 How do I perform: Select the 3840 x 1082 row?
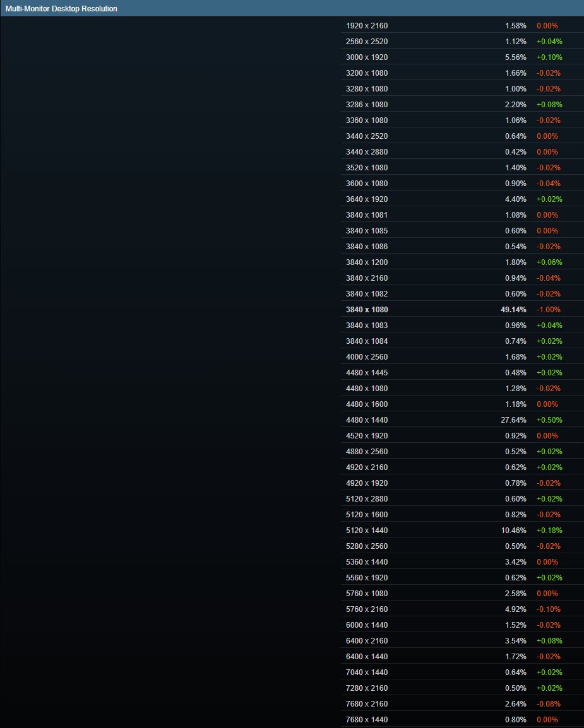462,294
